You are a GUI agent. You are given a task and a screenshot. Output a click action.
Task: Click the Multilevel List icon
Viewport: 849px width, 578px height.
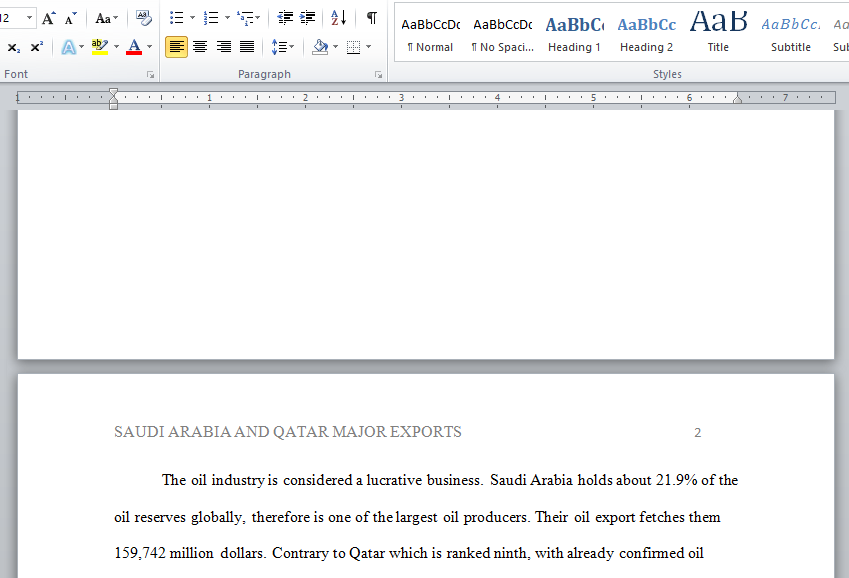(246, 18)
